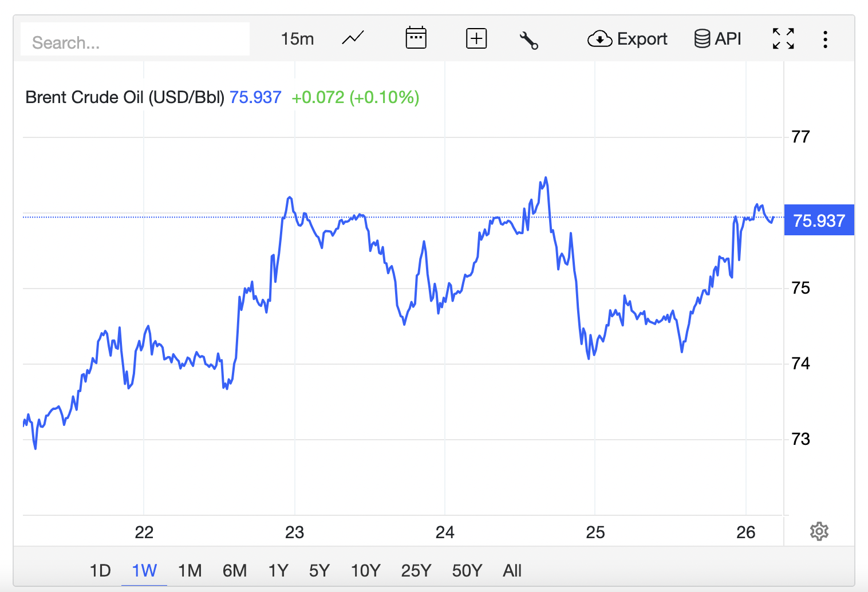The image size is (868, 592).
Task: Open chart tools wrench icon
Action: [x=528, y=40]
